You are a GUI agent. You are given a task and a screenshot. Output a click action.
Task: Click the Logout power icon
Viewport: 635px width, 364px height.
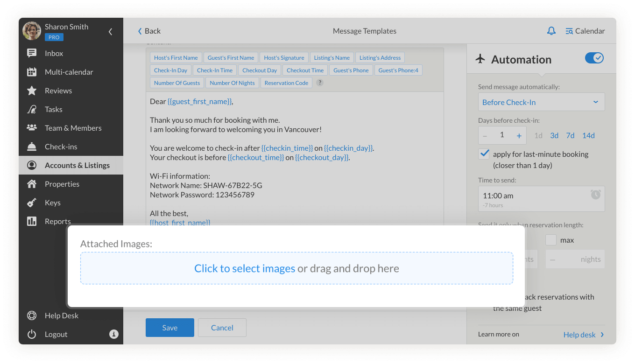[x=32, y=334]
